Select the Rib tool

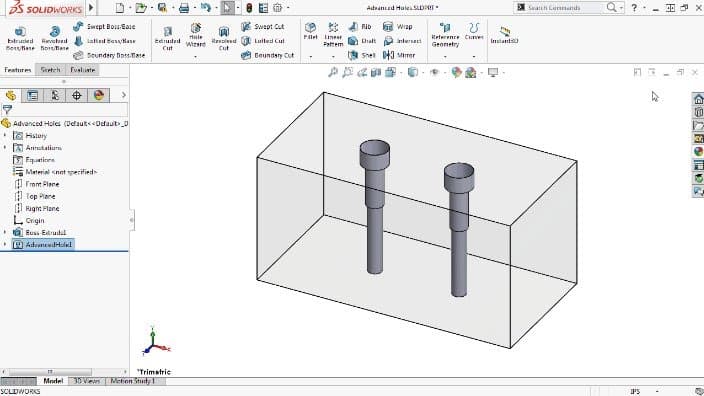(360, 26)
